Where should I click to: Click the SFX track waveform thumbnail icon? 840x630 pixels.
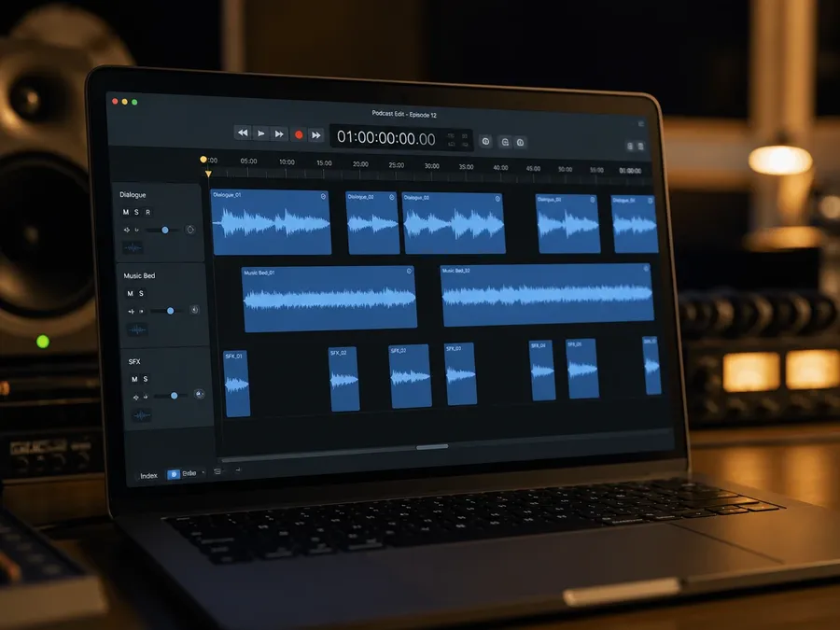coord(142,415)
